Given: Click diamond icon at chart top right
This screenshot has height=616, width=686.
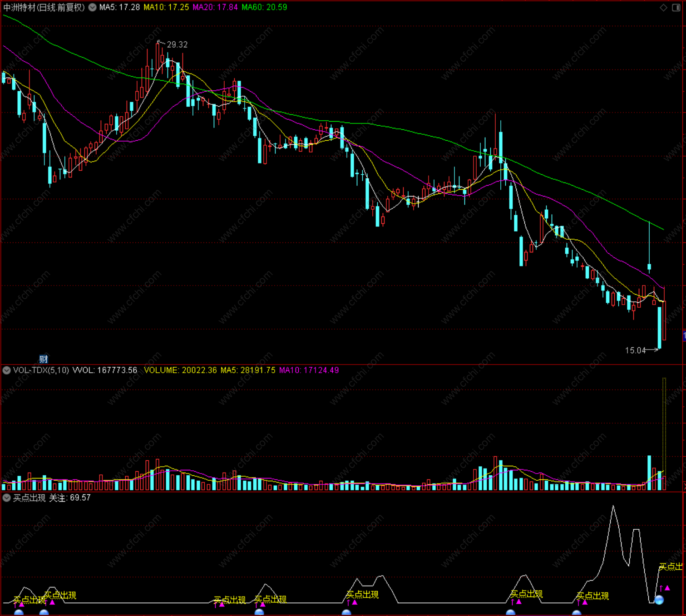Looking at the screenshot, I should click(x=664, y=7).
